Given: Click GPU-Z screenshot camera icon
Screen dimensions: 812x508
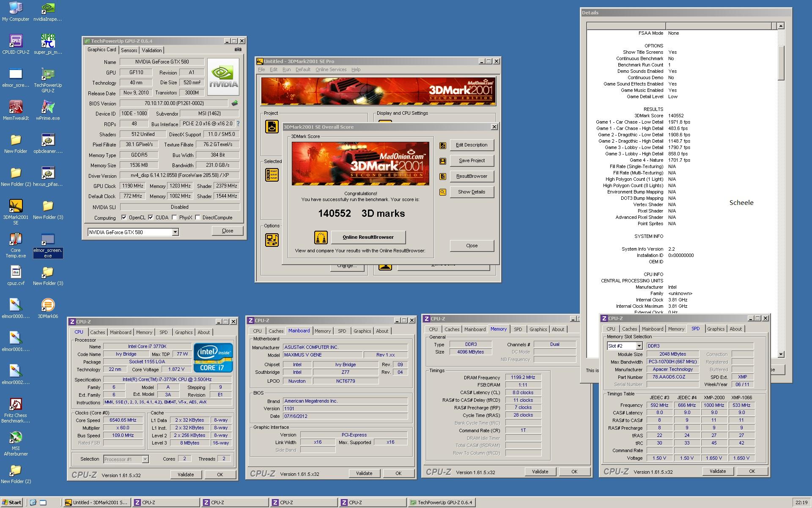Looking at the screenshot, I should point(238,50).
